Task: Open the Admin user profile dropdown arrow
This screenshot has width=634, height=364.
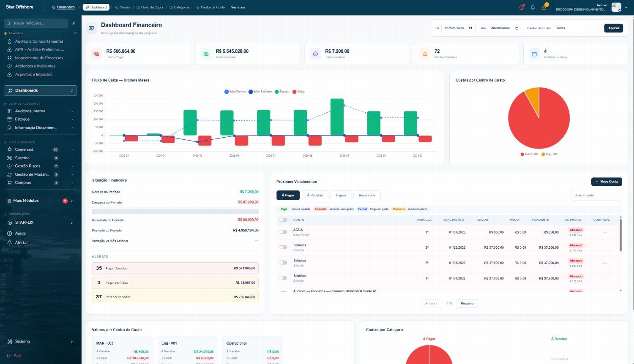Action: pos(626,7)
